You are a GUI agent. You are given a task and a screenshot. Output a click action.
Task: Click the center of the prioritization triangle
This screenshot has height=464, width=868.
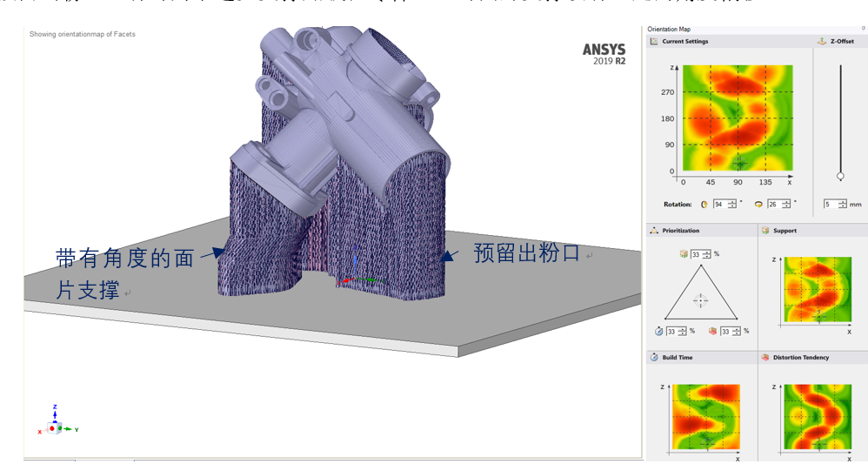point(700,299)
